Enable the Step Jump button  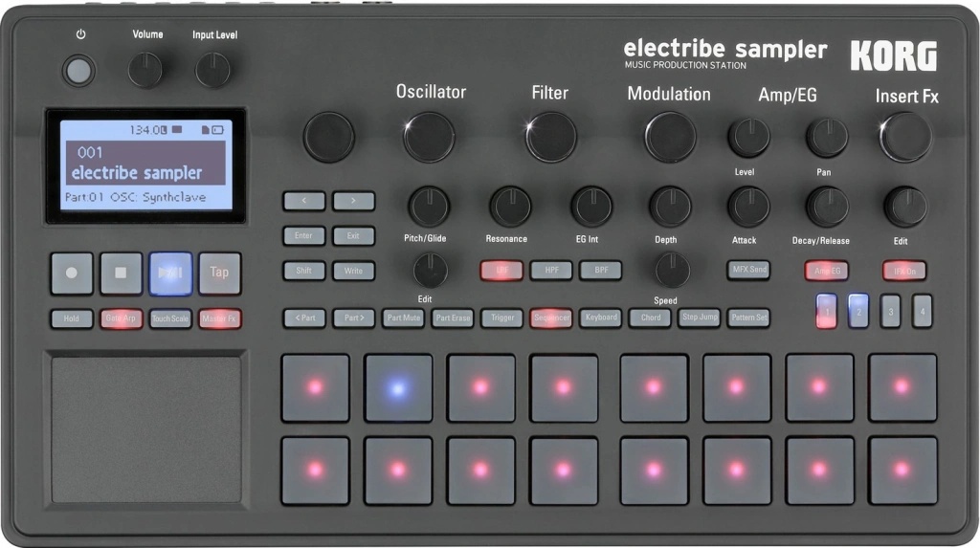click(x=700, y=318)
